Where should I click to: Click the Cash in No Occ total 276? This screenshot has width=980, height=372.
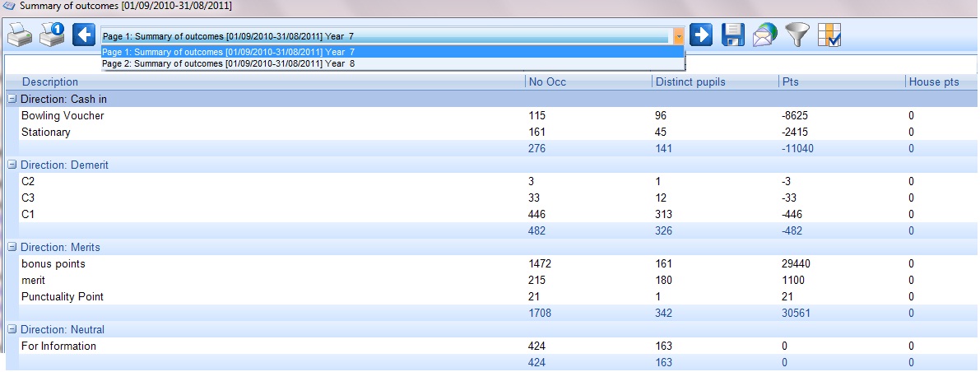[536, 149]
